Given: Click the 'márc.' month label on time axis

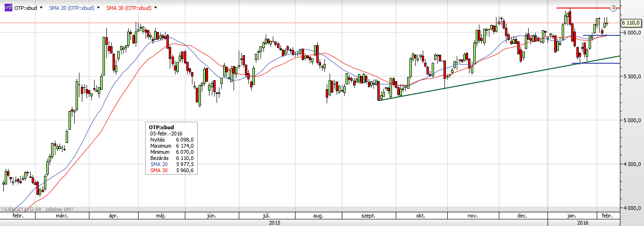Looking at the screenshot, I should click(x=62, y=216).
